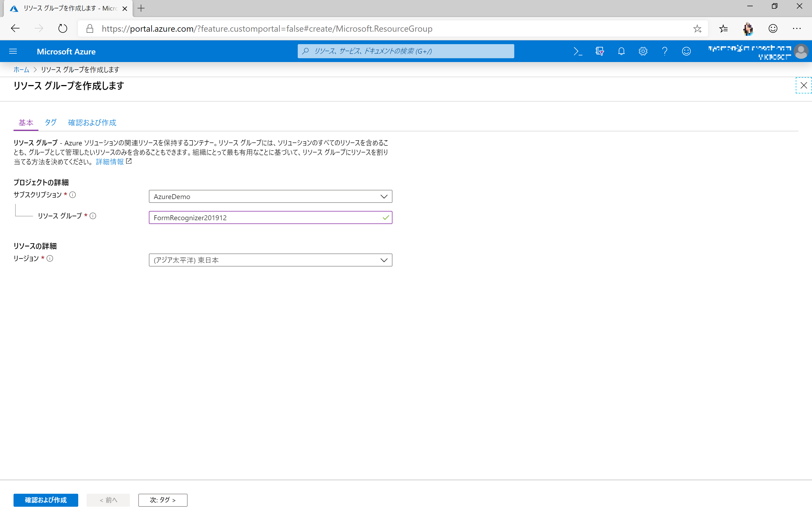Add page to browser favorites star
Image resolution: width=812 pixels, height=520 pixels.
[697, 29]
